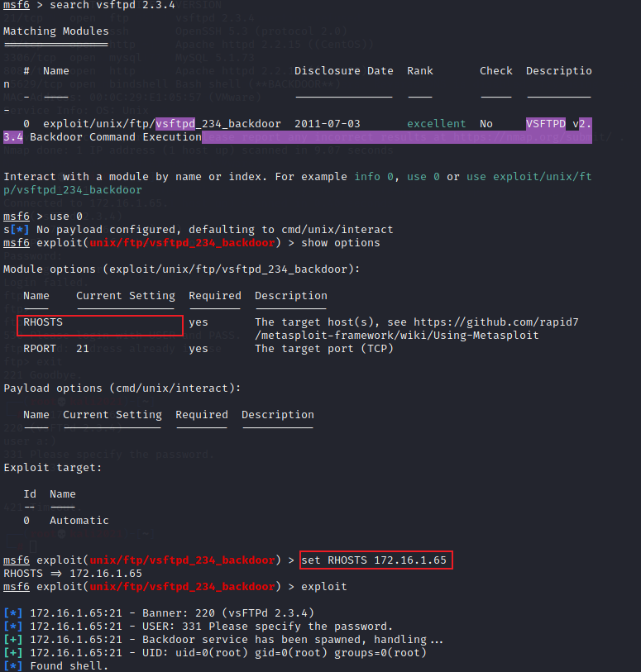The height and width of the screenshot is (672, 641).
Task: Click the 'Module options' heading line
Action: tap(182, 269)
